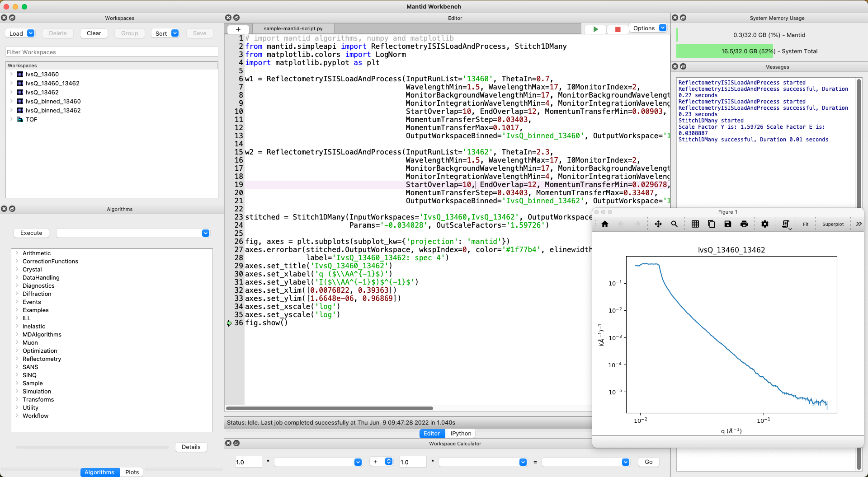Open the Sort dropdown
Image resolution: width=868 pixels, height=477 pixels.
[x=175, y=33]
